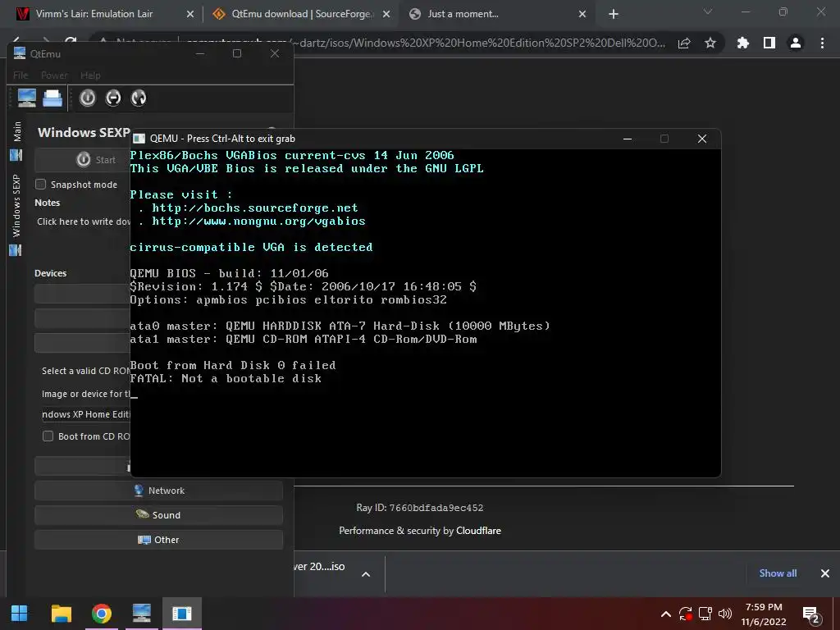Viewport: 840px width, 630px height.
Task: Minimize the QtEmu window
Action: click(200, 53)
